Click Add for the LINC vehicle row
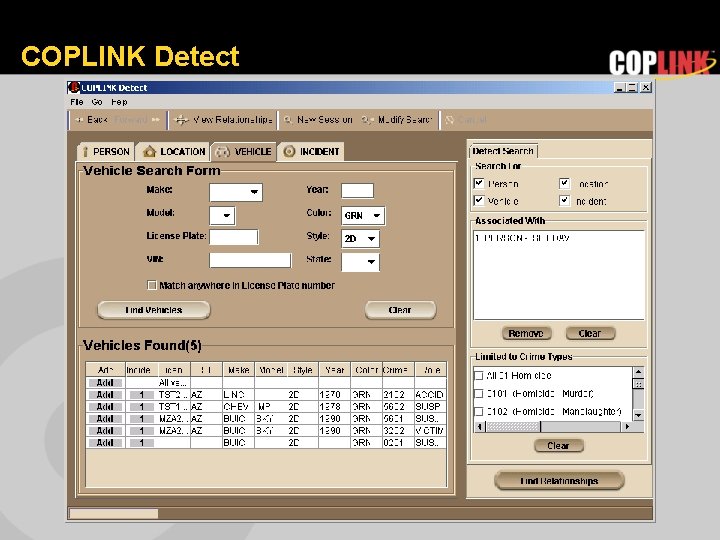Image resolution: width=720 pixels, height=540 pixels. (105, 395)
